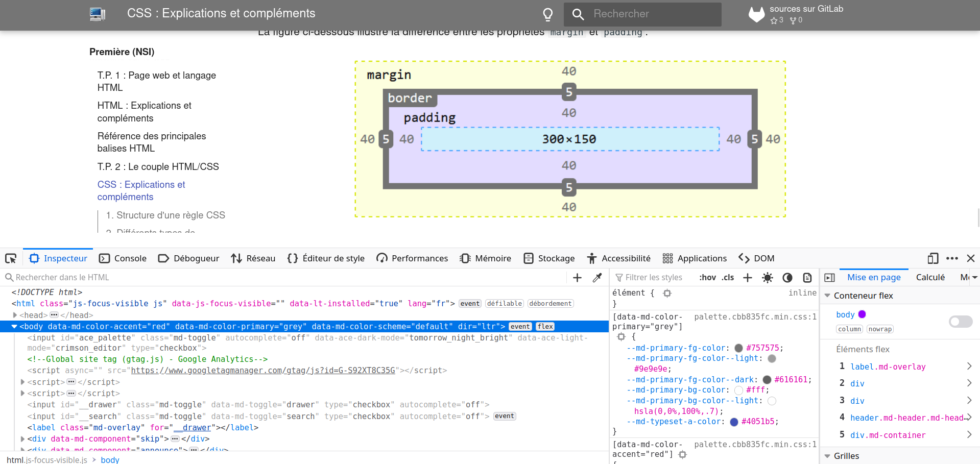Collapse the Conteneur flex section
The image size is (980, 464).
(x=827, y=296)
